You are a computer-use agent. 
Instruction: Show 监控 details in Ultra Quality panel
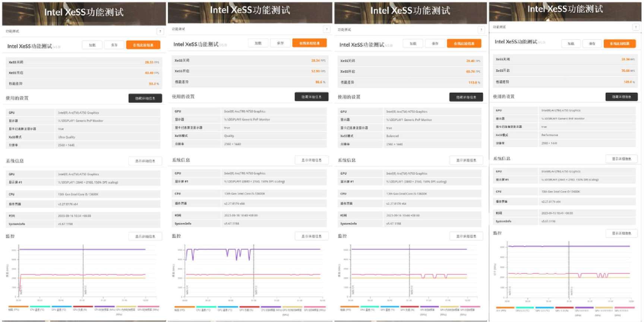145,236
